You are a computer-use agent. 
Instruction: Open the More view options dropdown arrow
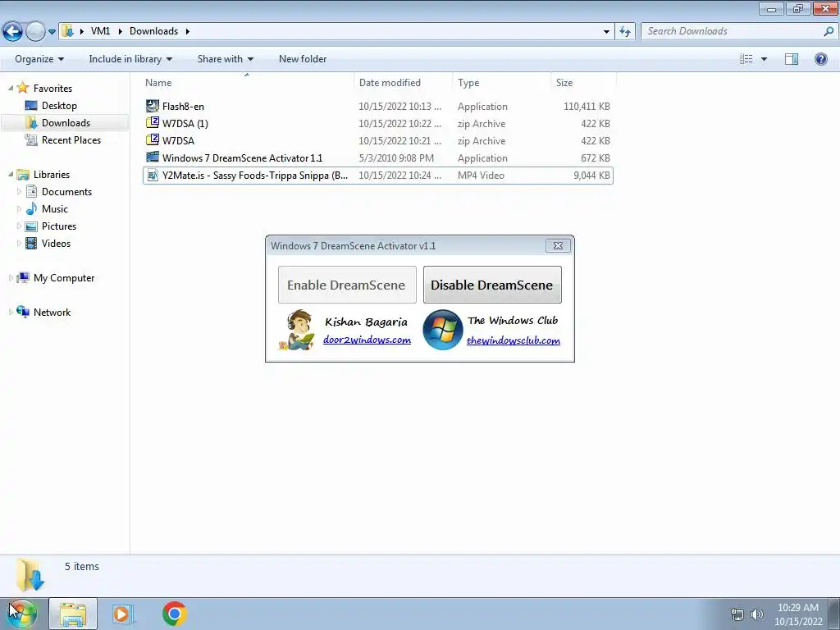click(764, 59)
